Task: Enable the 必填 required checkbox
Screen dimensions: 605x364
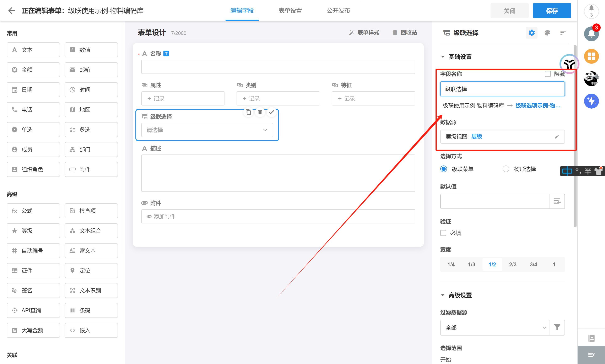Action: (443, 233)
